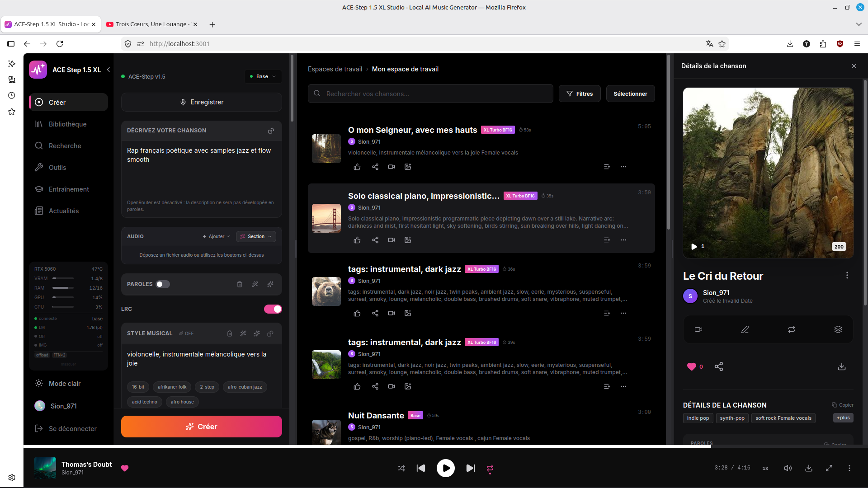Screen dimensions: 868x488
Task: Skip to next track in player
Action: pyautogui.click(x=471, y=468)
